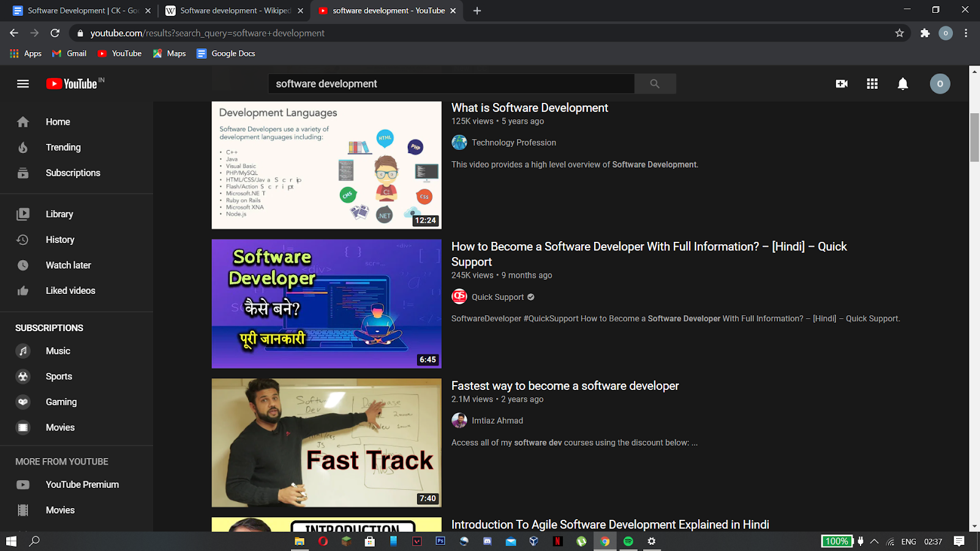
Task: Bookmark this page with the star icon
Action: (x=899, y=33)
